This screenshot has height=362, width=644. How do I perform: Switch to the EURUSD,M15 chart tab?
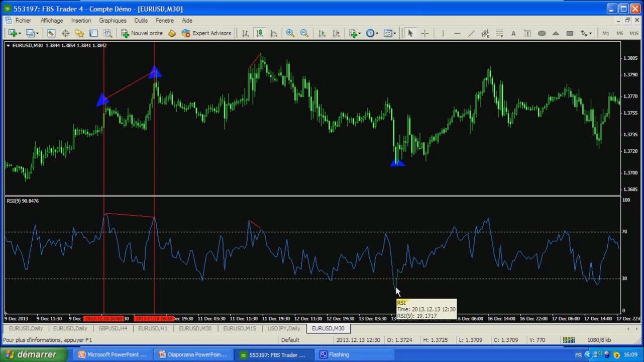point(239,328)
